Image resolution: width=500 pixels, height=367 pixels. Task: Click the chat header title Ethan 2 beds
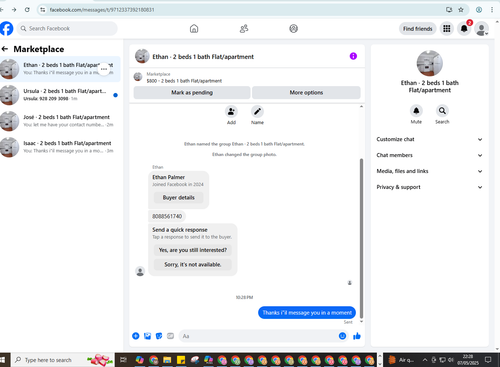[203, 57]
